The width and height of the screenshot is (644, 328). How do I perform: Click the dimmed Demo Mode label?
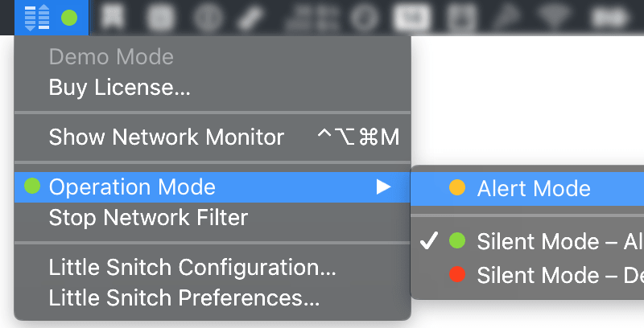(x=111, y=56)
